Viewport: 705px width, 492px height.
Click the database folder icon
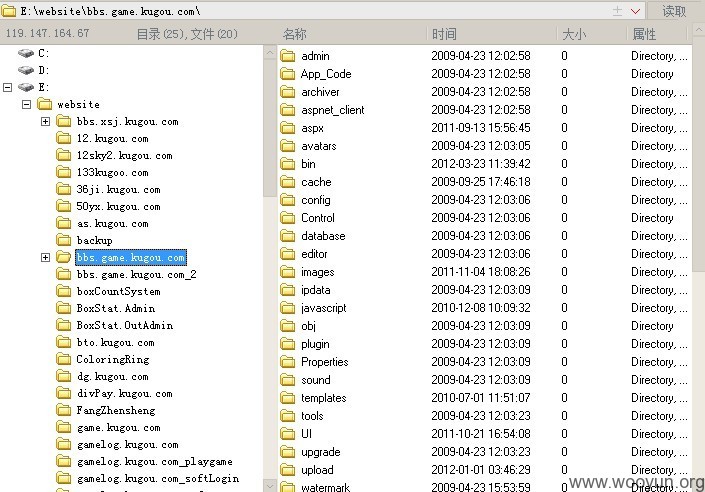288,236
